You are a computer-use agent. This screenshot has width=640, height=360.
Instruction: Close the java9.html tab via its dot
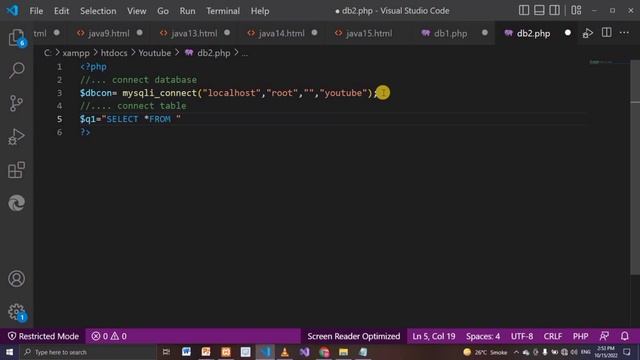click(140, 33)
